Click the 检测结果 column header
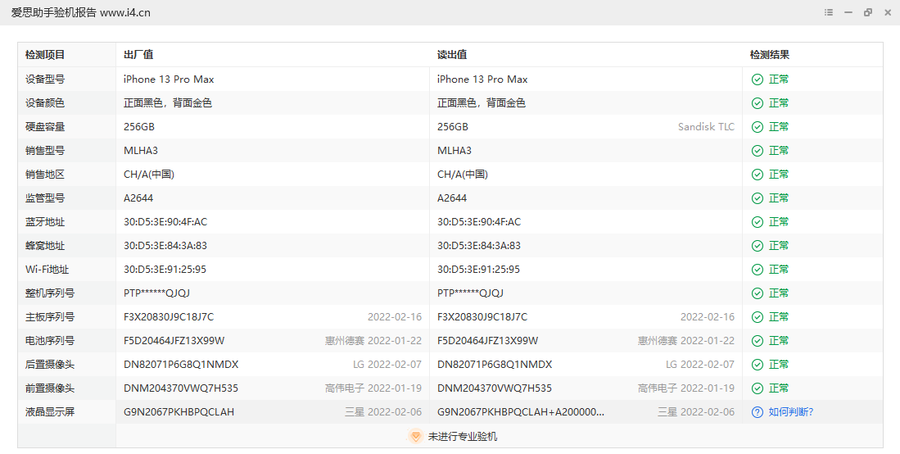 pyautogui.click(x=770, y=55)
